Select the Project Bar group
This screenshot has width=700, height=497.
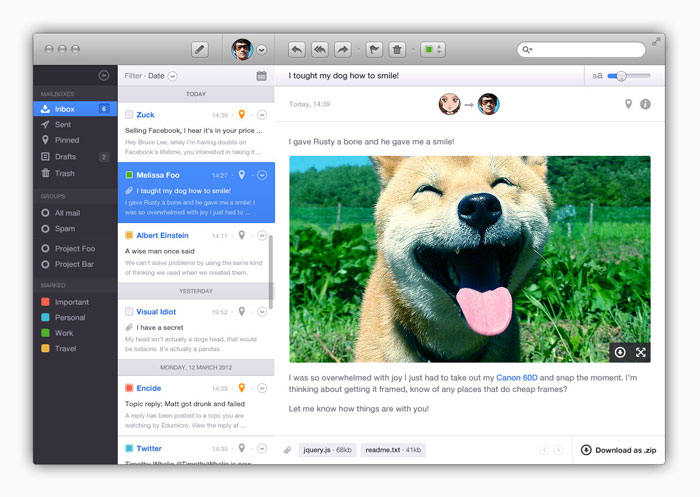[x=75, y=264]
